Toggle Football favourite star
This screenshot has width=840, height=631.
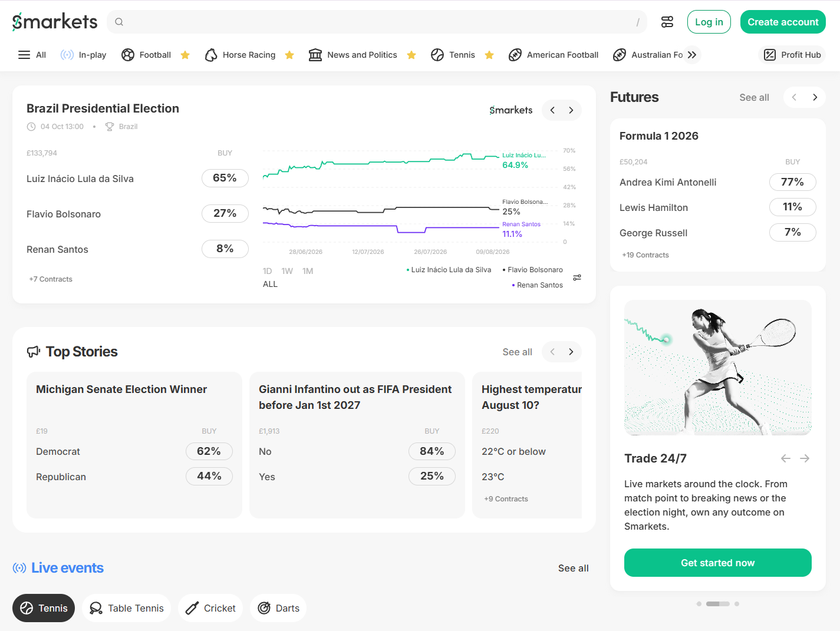(x=185, y=55)
